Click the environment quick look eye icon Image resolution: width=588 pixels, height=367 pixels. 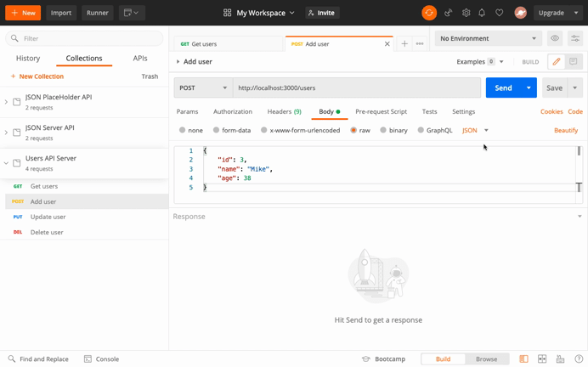pyautogui.click(x=555, y=38)
